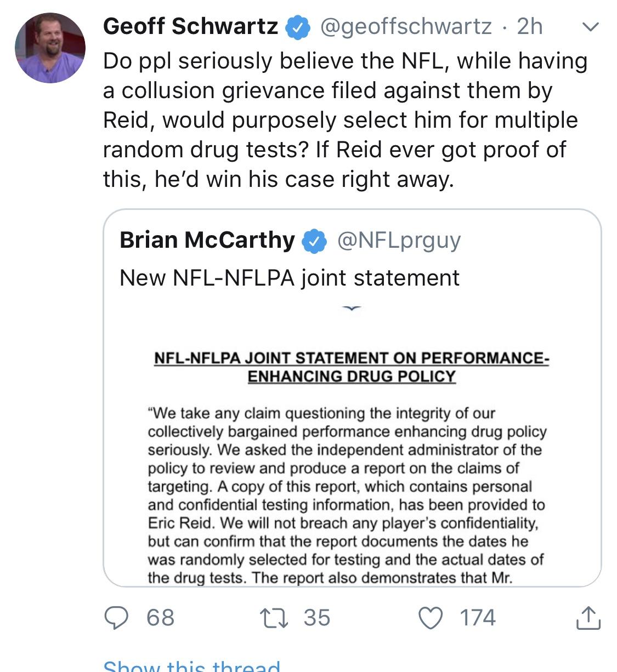This screenshot has height=672, width=617.
Task: View the 35 retweets count
Action: click(317, 618)
